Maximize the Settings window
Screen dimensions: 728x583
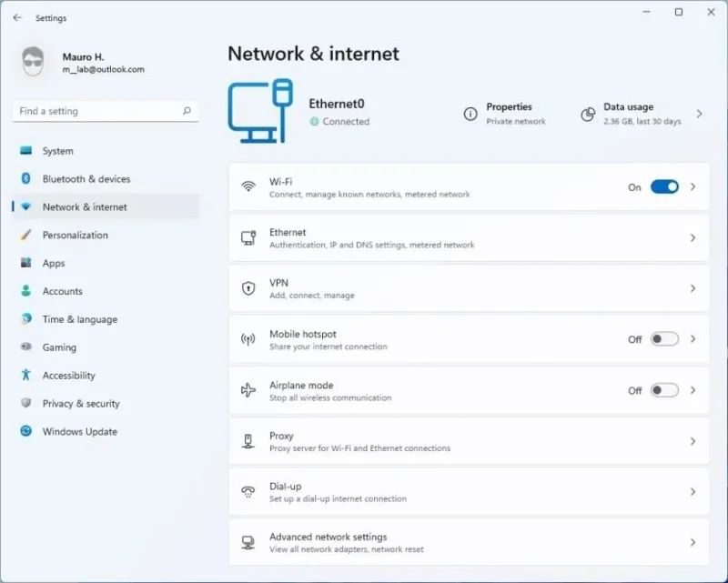pos(679,12)
